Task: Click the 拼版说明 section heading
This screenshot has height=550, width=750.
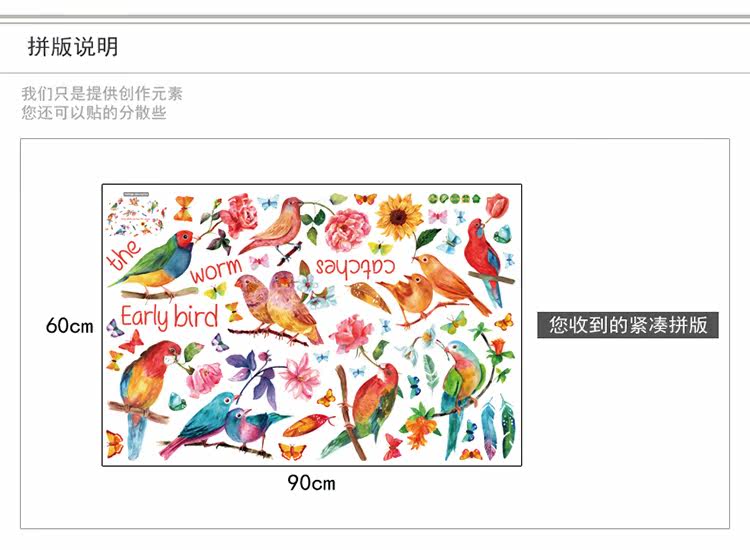Action: pyautogui.click(x=73, y=47)
